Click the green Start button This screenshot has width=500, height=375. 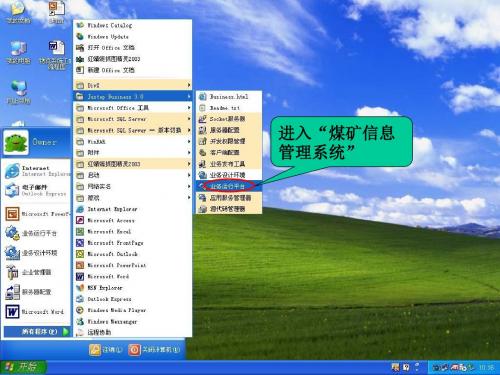(x=23, y=367)
